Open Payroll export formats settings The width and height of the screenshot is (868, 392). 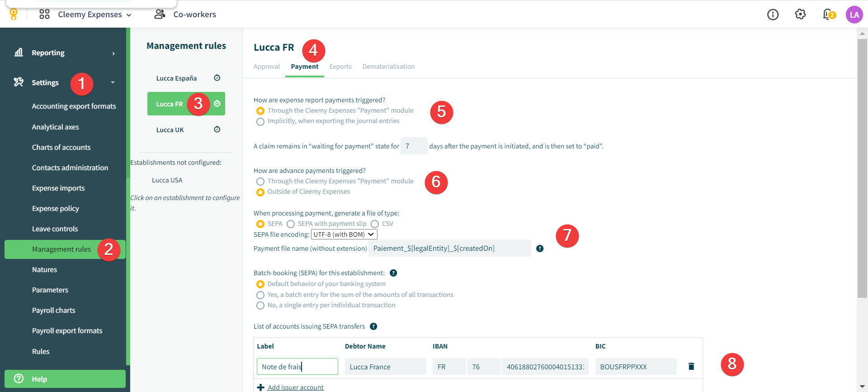[67, 331]
